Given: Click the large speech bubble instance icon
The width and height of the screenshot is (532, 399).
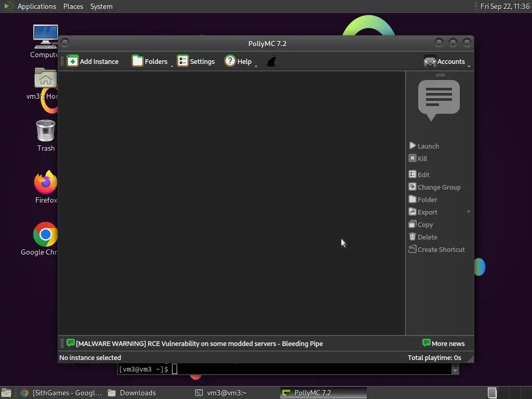Looking at the screenshot, I should pos(438,100).
